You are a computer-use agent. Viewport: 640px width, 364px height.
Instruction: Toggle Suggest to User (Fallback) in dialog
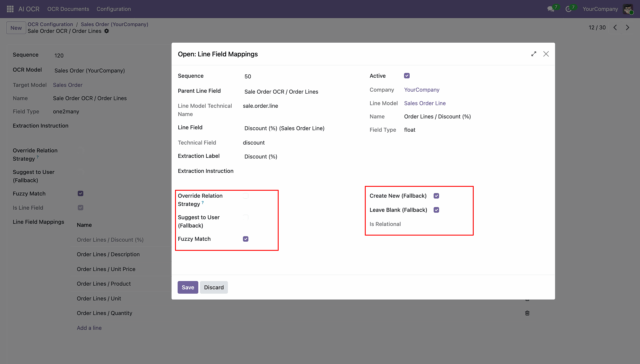click(246, 217)
